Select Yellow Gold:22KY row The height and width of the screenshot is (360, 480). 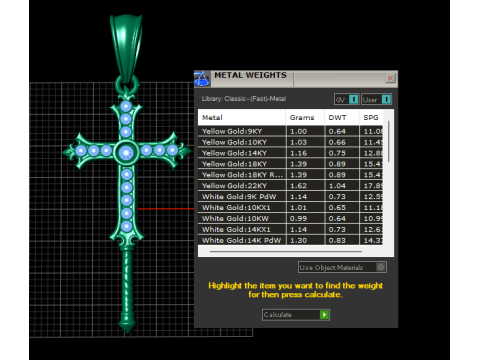(290, 186)
